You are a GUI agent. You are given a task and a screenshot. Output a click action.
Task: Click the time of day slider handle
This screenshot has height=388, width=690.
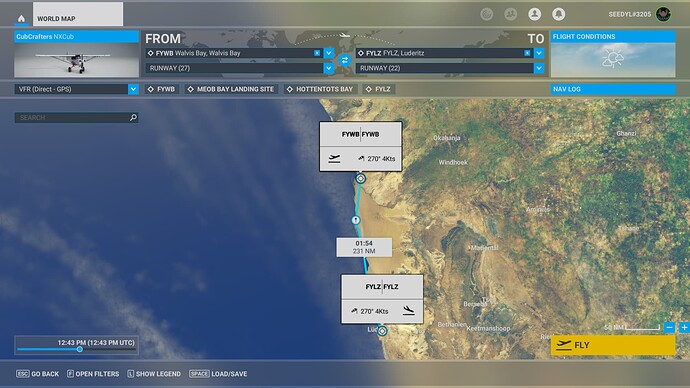[x=80, y=349]
